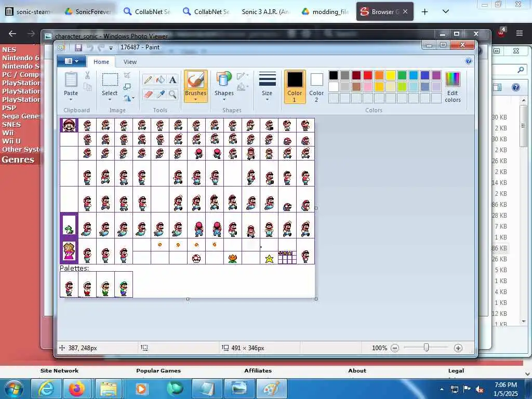Screen dimensions: 532x399
Task: Click the zoom out minus button
Action: [x=395, y=348]
